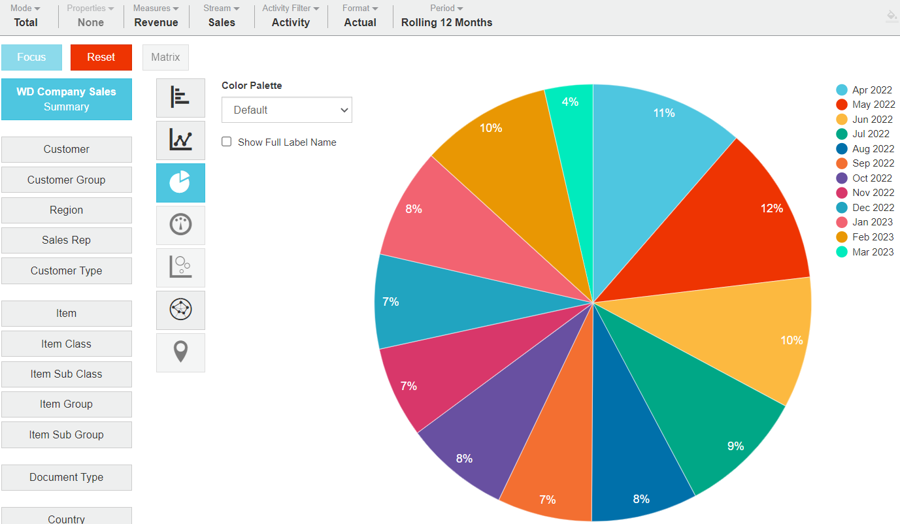Screen dimensions: 900x524
Task: Open the Mode Total menu
Action: tap(26, 16)
